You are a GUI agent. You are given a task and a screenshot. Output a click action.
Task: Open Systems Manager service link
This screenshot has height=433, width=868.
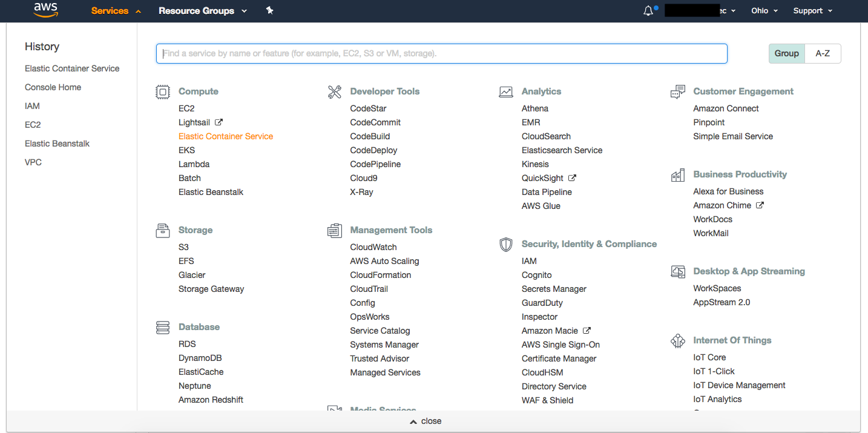point(384,345)
